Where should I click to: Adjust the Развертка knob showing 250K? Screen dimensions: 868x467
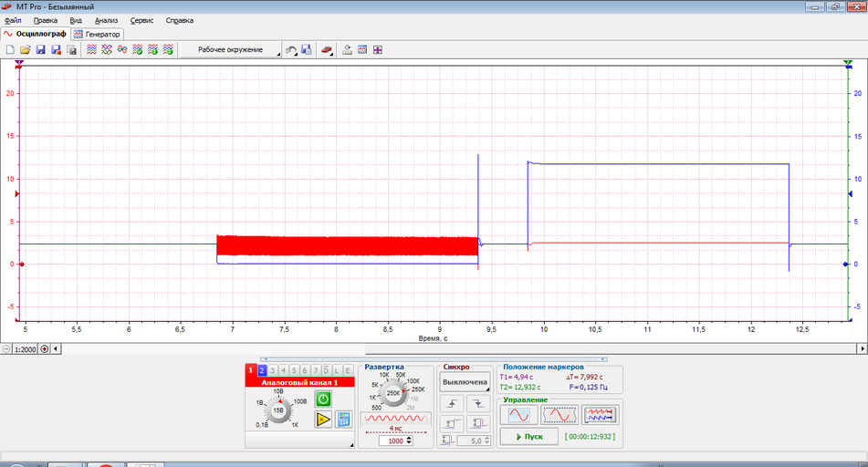(x=393, y=393)
